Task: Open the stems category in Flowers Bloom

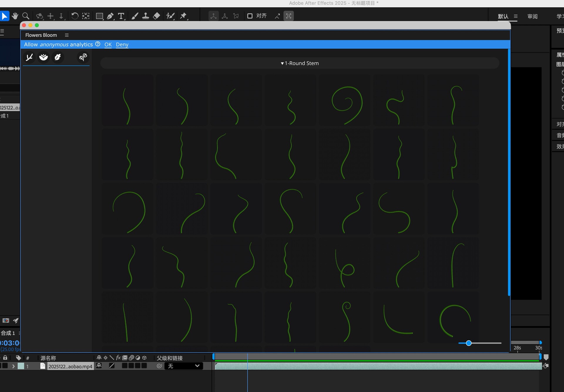Action: tap(29, 57)
